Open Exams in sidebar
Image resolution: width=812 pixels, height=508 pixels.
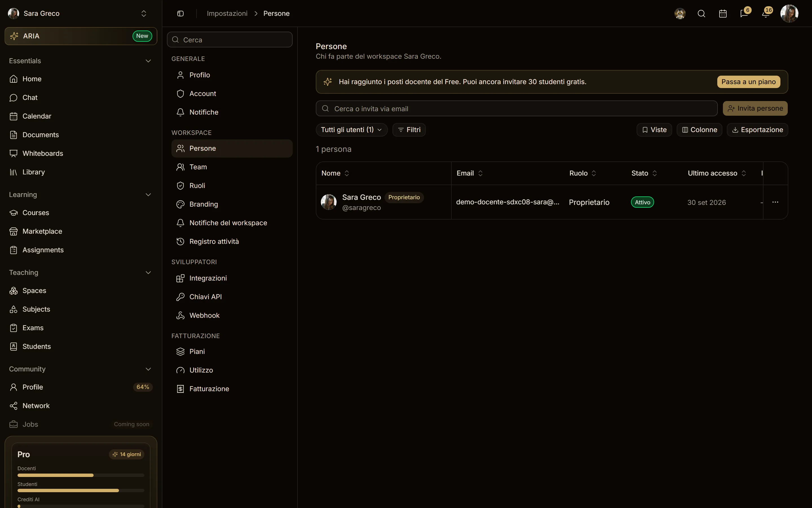coord(81,328)
